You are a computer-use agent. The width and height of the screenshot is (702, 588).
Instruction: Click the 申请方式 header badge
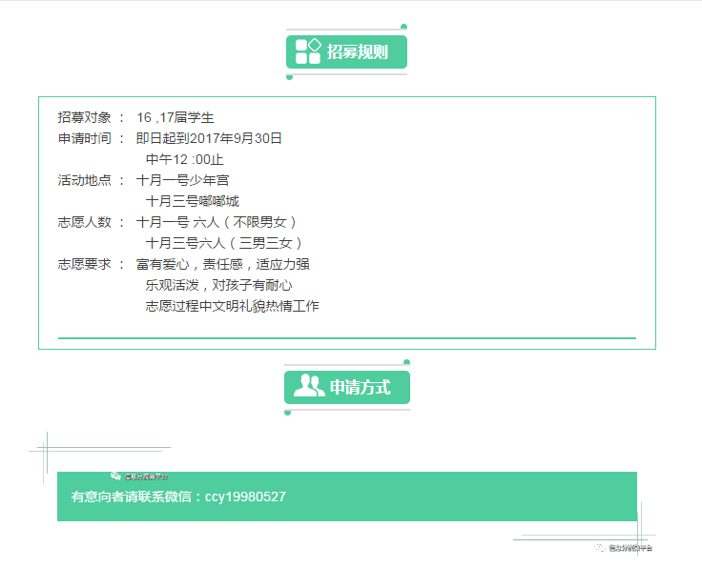coord(347,387)
